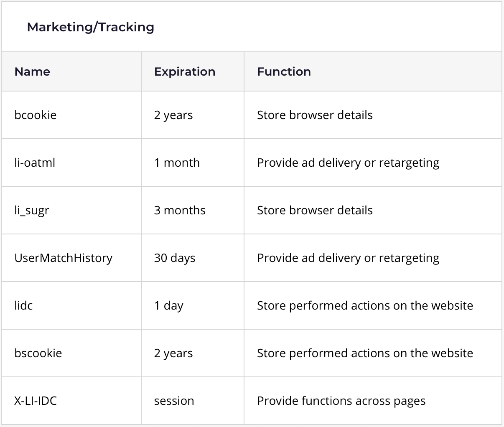Click li-oatml's ad delivery function text
This screenshot has height=427, width=504.
click(x=348, y=163)
